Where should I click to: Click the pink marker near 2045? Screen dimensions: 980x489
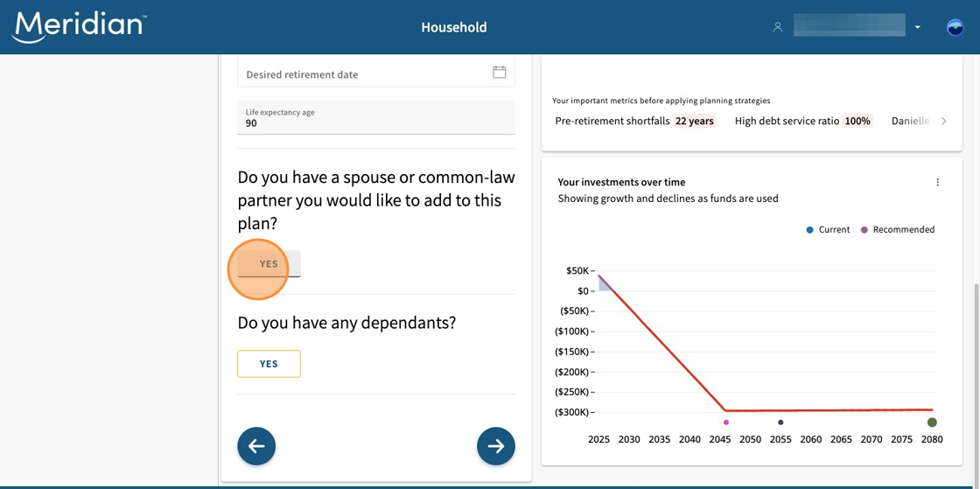726,423
